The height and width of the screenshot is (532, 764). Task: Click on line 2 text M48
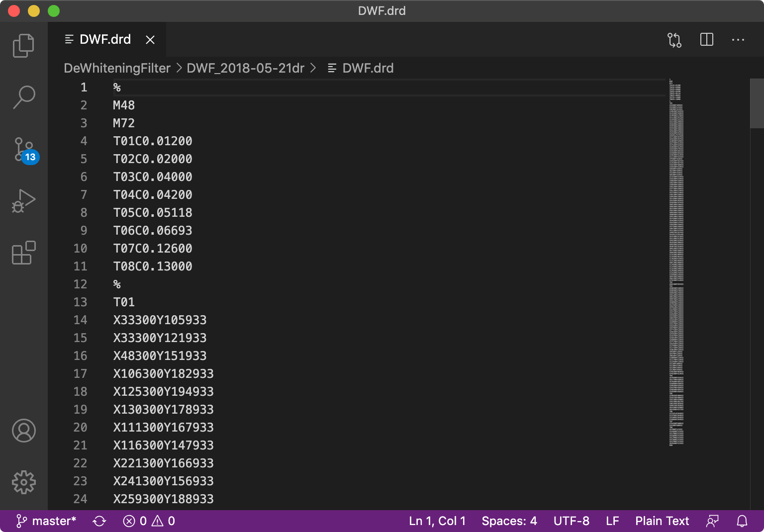pos(124,105)
